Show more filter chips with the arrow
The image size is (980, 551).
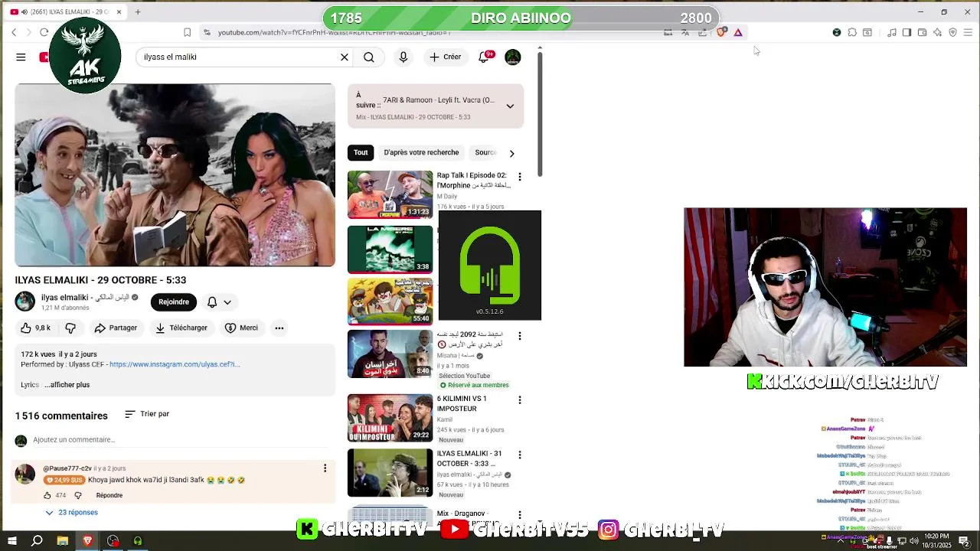[x=511, y=153]
